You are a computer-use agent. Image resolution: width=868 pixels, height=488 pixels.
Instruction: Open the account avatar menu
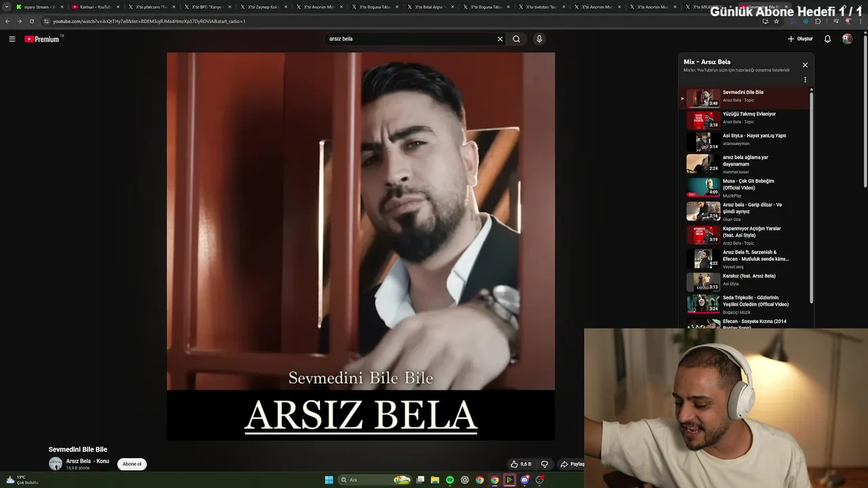click(847, 39)
